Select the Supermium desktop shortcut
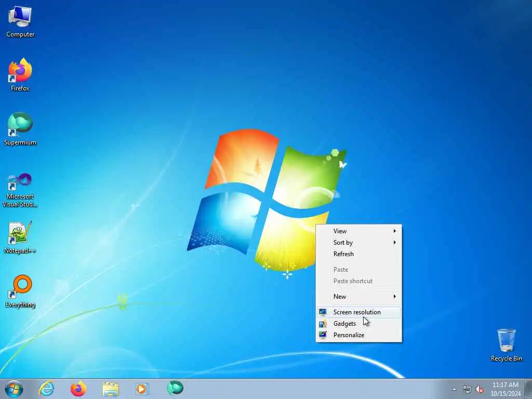Screen dimensions: 532x399 click(x=20, y=129)
